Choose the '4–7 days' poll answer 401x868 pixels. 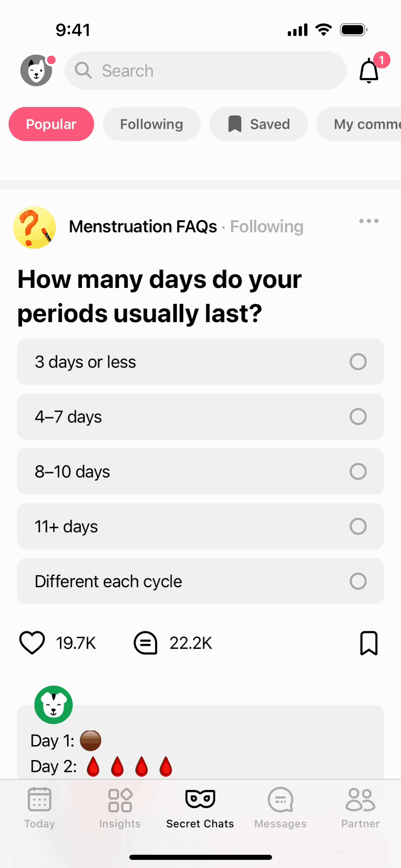click(x=201, y=417)
